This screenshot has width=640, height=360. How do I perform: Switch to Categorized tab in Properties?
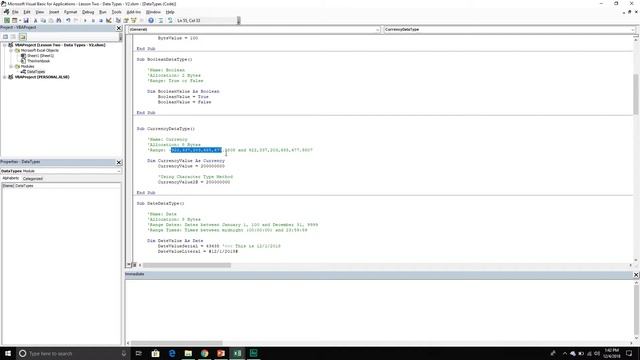coord(33,178)
